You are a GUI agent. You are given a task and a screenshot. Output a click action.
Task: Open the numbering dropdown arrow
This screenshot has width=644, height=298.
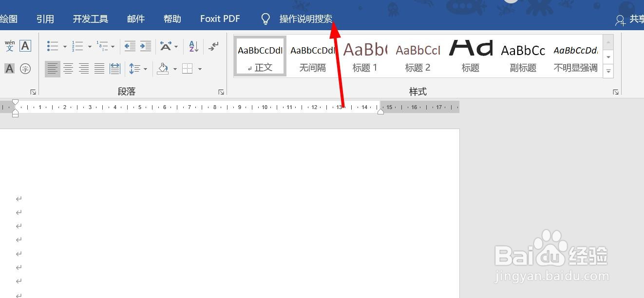(x=90, y=47)
